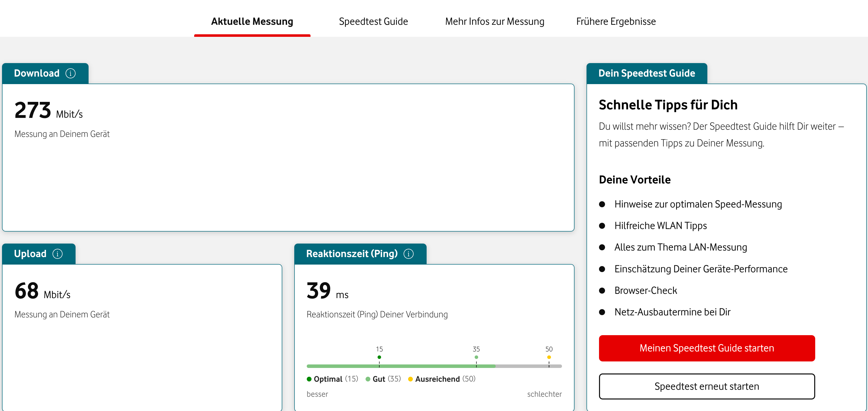Open the Hinweise zur optimalen Speed-Messung entry
The height and width of the screenshot is (411, 868).
pos(698,204)
